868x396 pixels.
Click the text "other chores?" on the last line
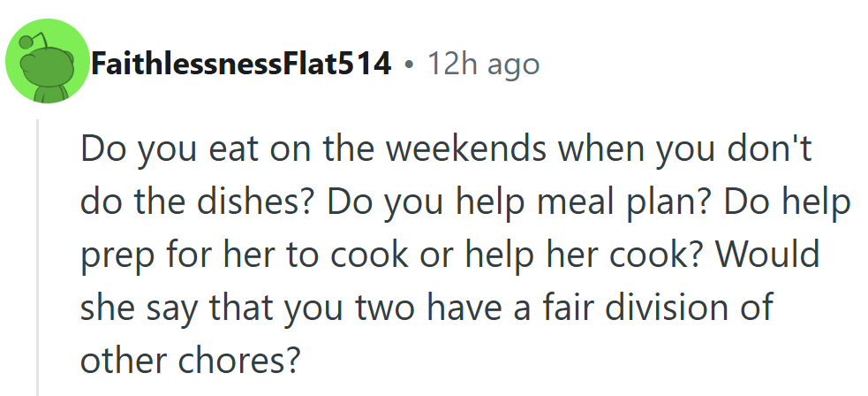pyautogui.click(x=191, y=362)
